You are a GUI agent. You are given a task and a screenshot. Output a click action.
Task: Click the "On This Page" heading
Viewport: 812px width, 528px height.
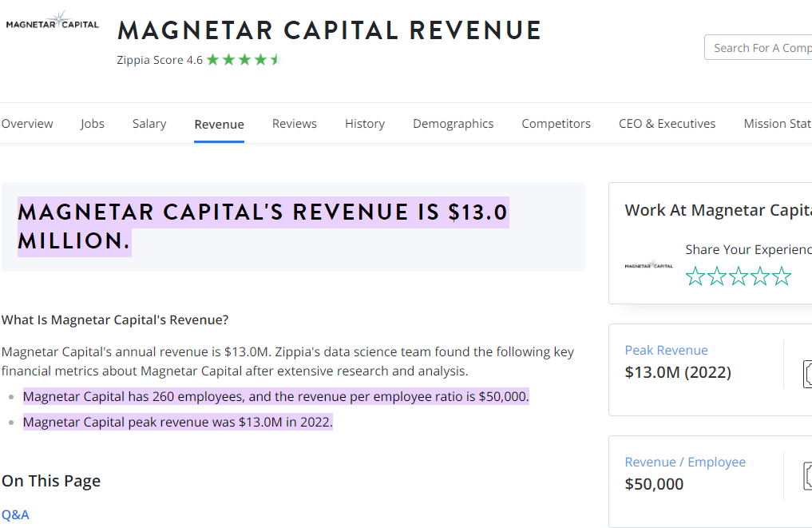tap(51, 482)
